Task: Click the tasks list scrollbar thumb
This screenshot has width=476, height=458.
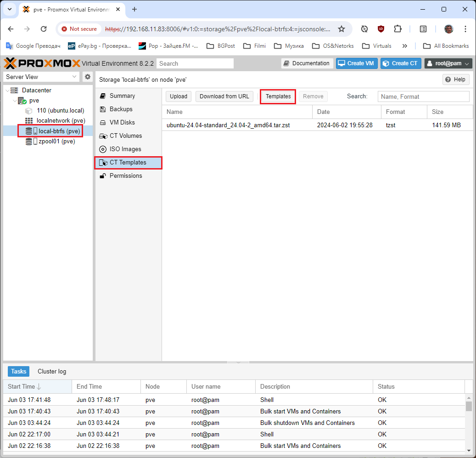Action: (469, 406)
